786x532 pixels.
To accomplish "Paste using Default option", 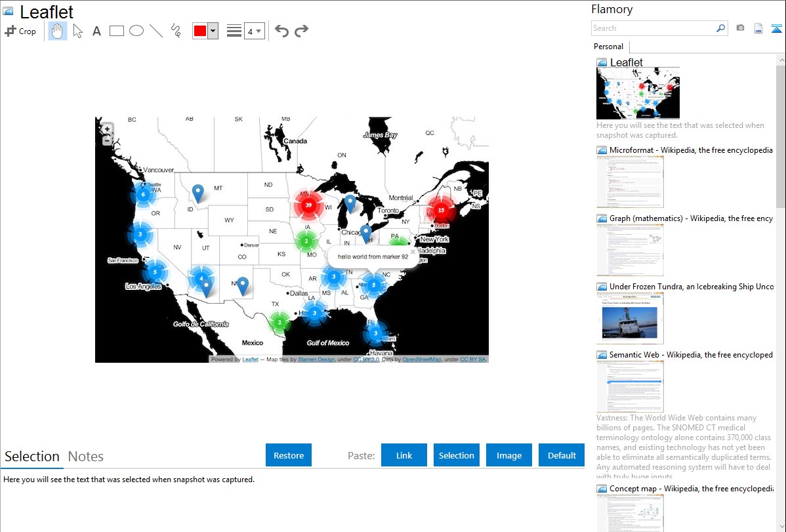I will pos(562,455).
